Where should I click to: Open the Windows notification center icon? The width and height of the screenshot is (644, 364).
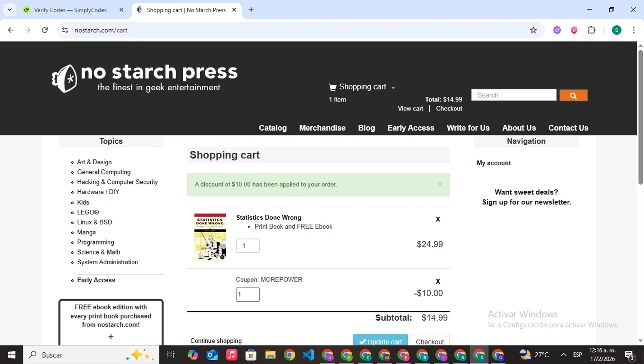[x=630, y=355]
